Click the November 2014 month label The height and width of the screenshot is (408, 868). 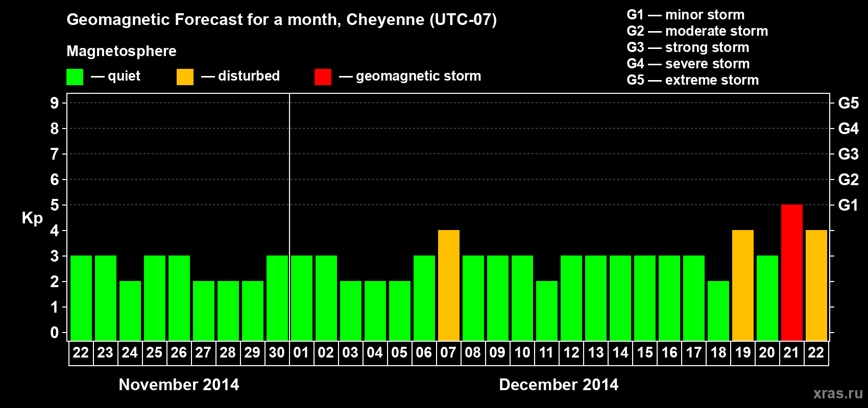pos(179,385)
